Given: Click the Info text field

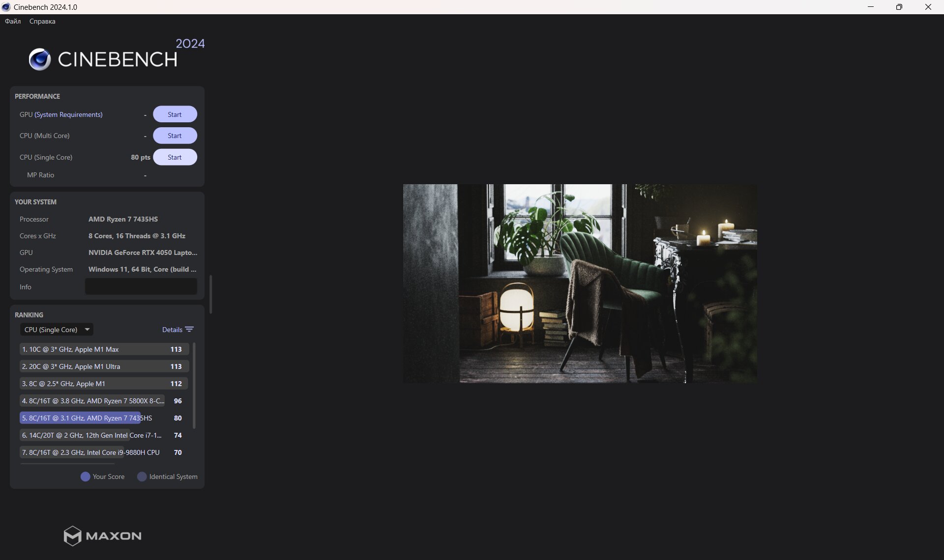Looking at the screenshot, I should [x=141, y=286].
